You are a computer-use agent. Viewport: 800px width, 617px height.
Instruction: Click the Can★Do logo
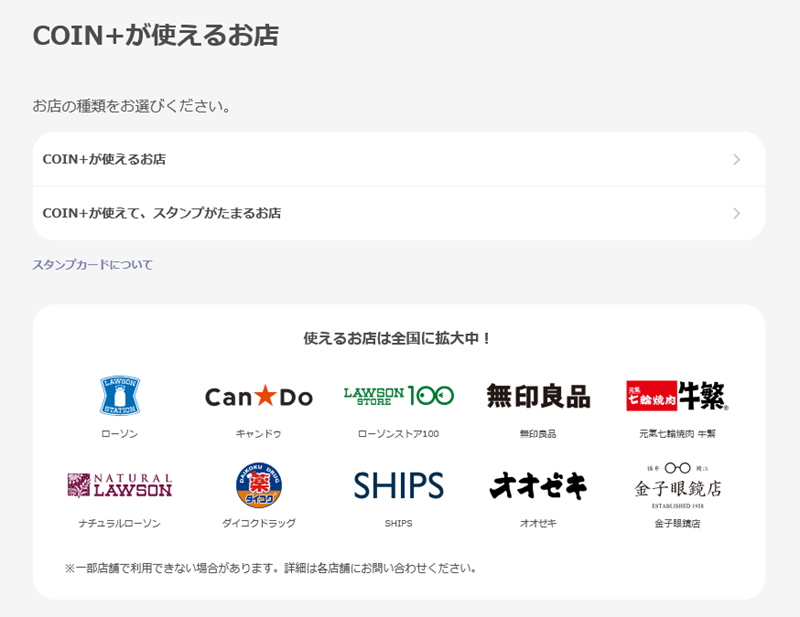click(259, 397)
